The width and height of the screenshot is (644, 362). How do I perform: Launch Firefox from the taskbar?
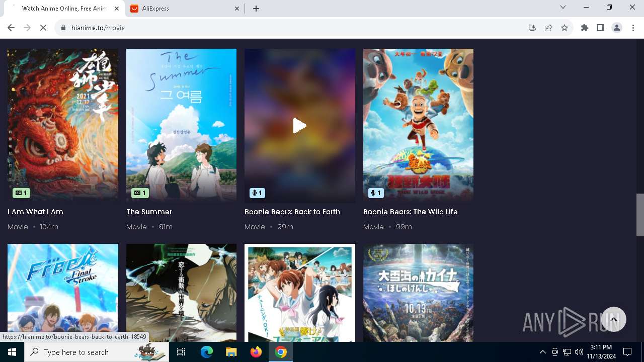(x=256, y=352)
